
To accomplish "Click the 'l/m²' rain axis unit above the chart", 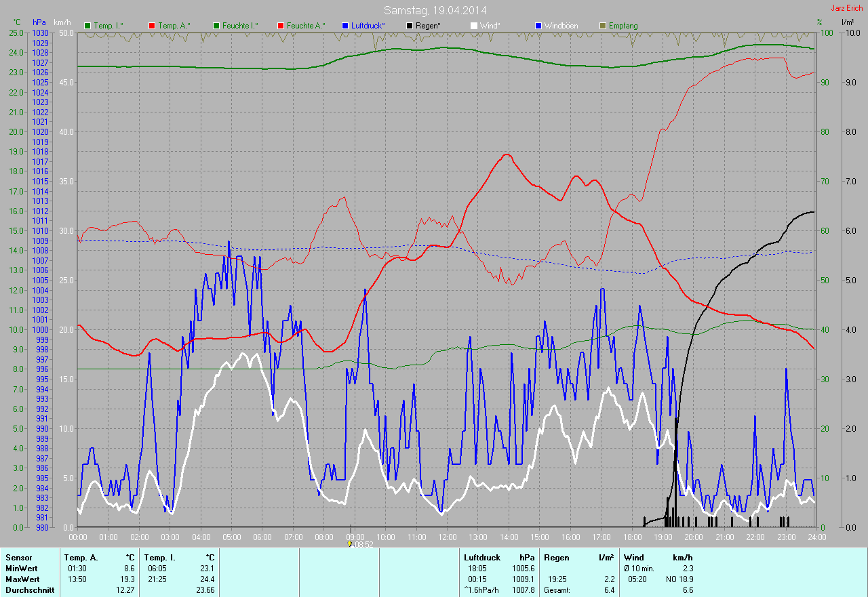I will click(848, 22).
